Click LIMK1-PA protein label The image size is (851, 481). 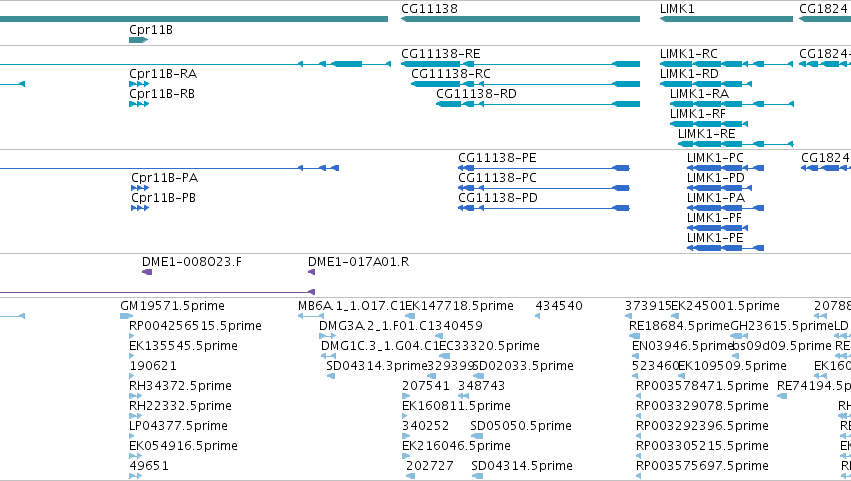click(716, 198)
